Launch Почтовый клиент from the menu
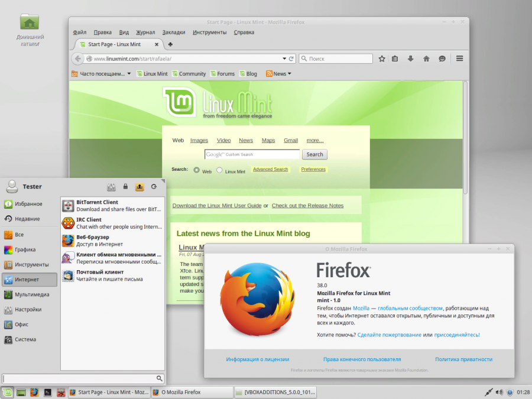Screen dimensions: 532x399 [112, 275]
